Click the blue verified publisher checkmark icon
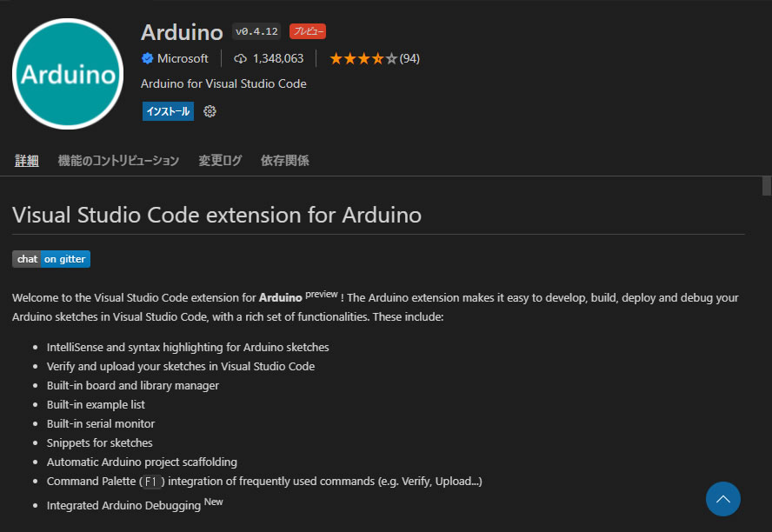 pyautogui.click(x=148, y=58)
